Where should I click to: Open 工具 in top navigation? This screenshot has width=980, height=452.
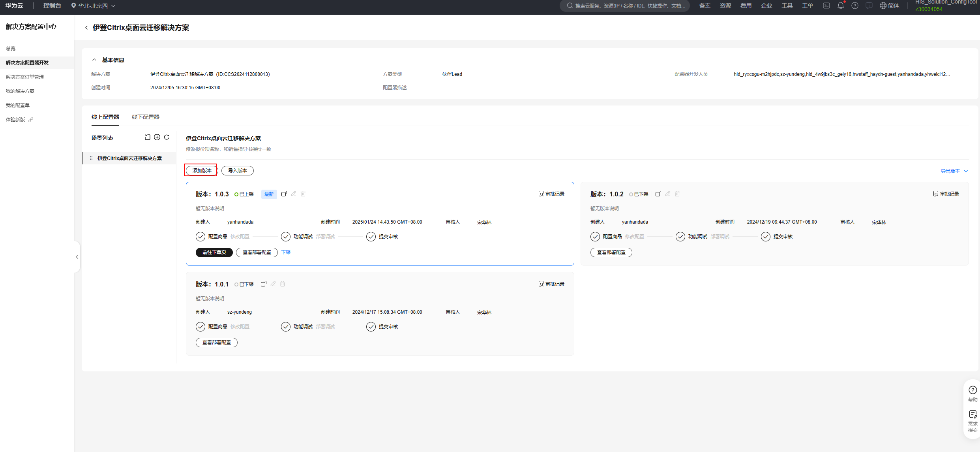pyautogui.click(x=787, y=6)
